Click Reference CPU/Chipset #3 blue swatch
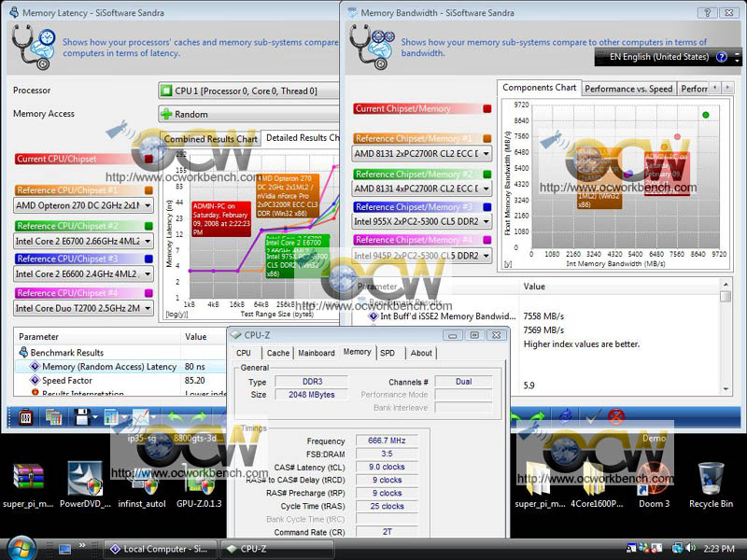The image size is (747, 560). click(x=148, y=259)
